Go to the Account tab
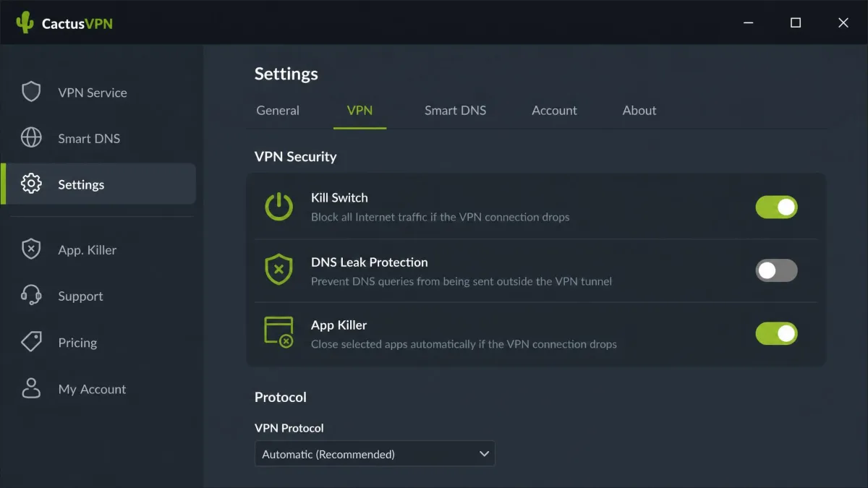Screen dimensions: 868x488 (554, 111)
